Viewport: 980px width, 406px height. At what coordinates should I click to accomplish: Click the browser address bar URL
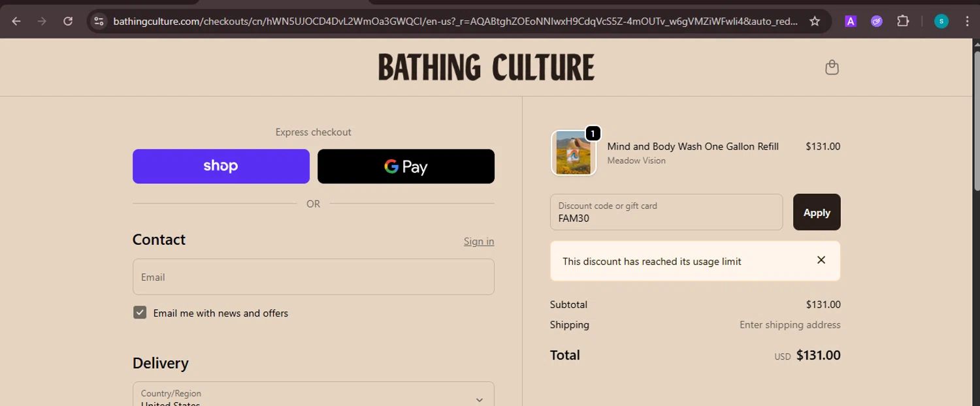pos(455,22)
